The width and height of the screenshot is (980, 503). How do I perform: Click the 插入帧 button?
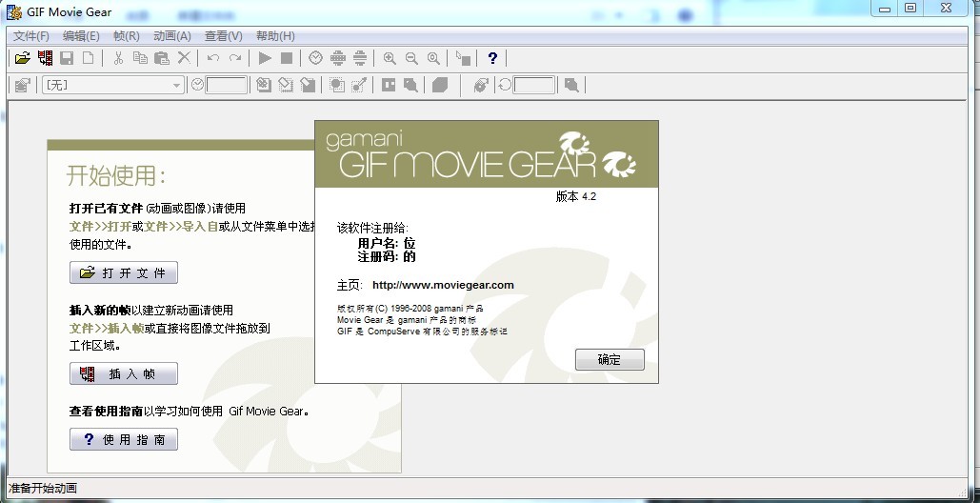tap(124, 373)
